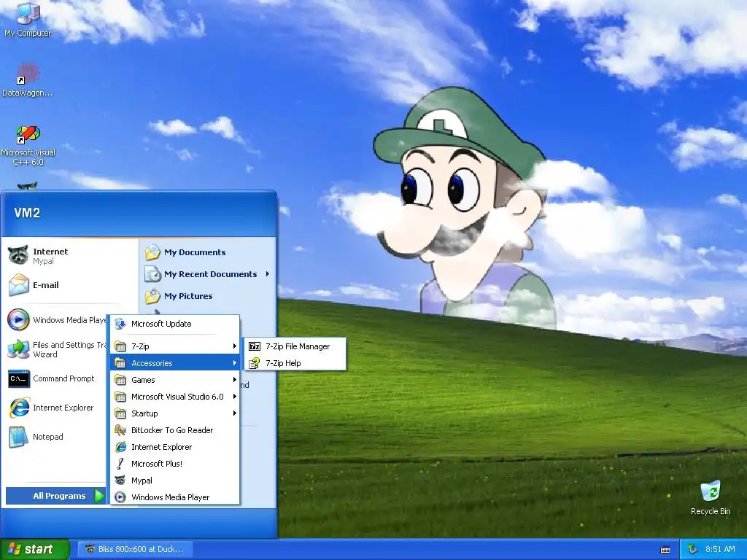
Task: Choose Microsoft Visual Studio 6.0 entry
Action: pos(174,396)
